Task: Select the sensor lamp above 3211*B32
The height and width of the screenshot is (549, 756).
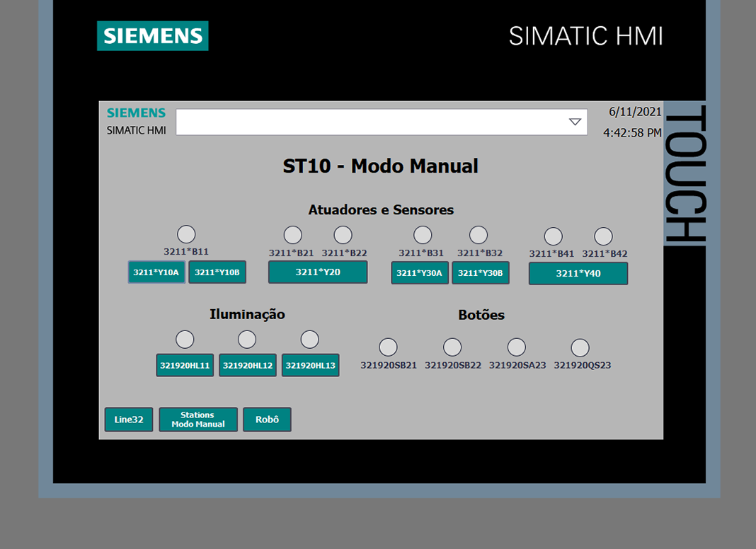Action: [x=479, y=235]
